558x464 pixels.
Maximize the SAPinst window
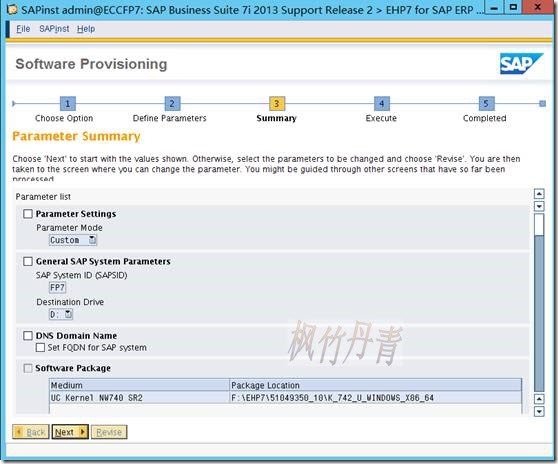pos(513,8)
